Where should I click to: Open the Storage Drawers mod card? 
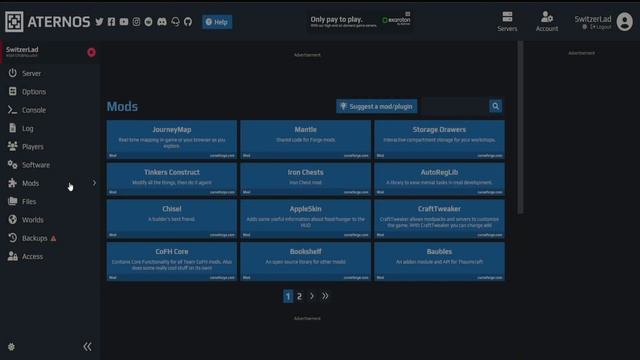[439, 139]
